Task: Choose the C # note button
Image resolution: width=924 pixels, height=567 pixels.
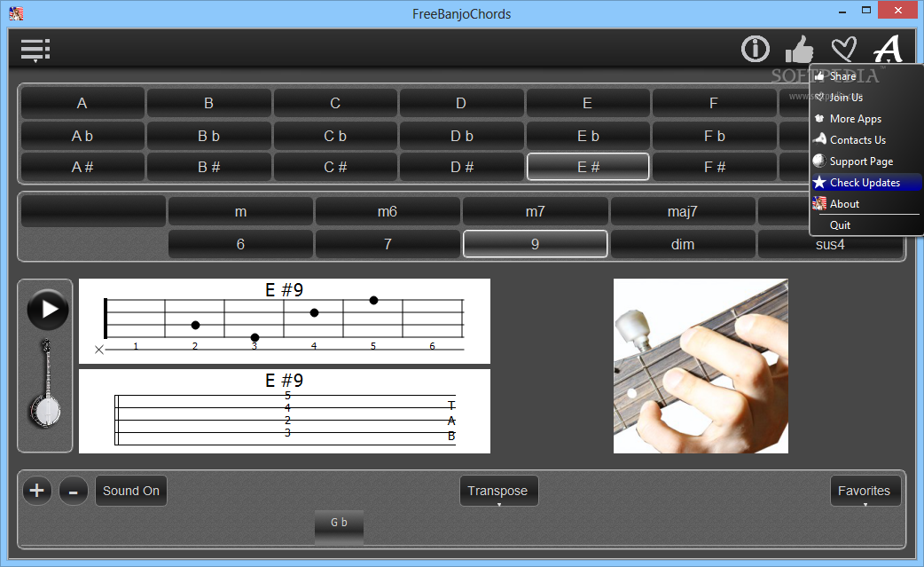Action: pos(335,167)
